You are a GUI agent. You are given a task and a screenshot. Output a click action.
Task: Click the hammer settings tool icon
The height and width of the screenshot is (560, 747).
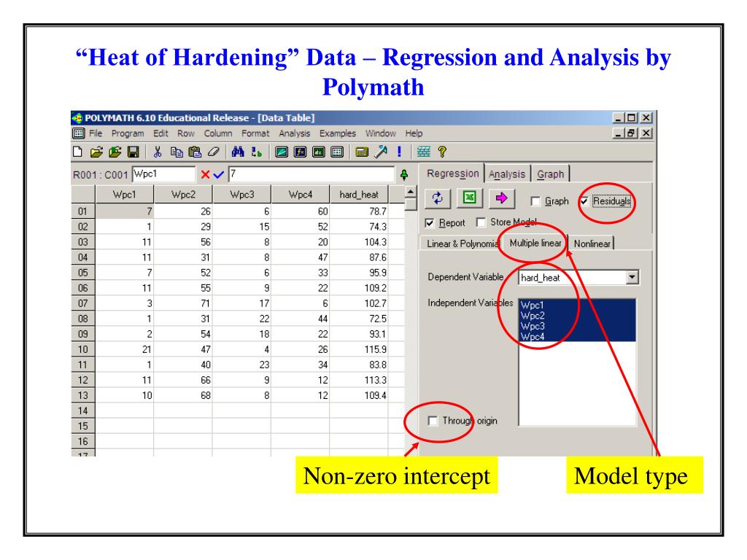click(x=381, y=152)
